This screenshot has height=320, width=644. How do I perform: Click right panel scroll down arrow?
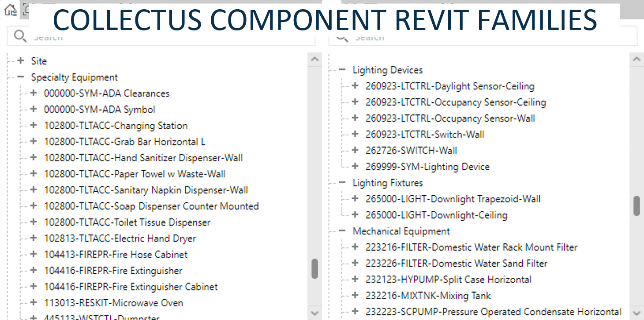[x=637, y=313]
